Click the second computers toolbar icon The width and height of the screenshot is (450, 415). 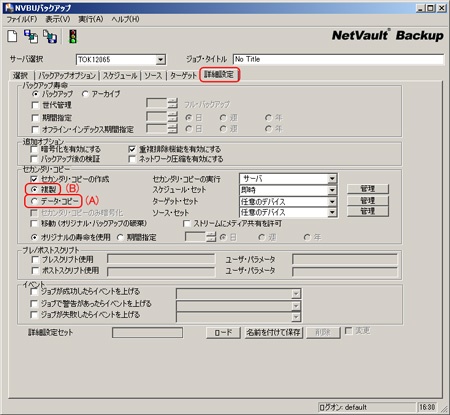pos(50,36)
